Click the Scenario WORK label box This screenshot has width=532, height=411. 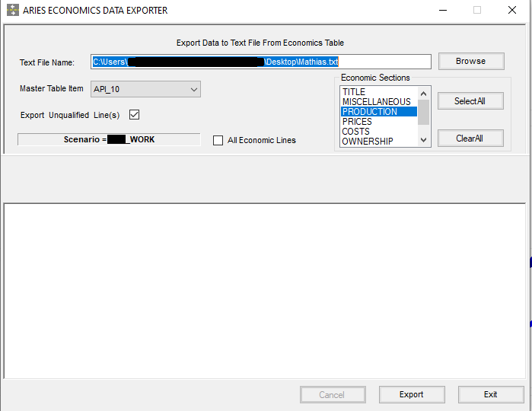109,139
